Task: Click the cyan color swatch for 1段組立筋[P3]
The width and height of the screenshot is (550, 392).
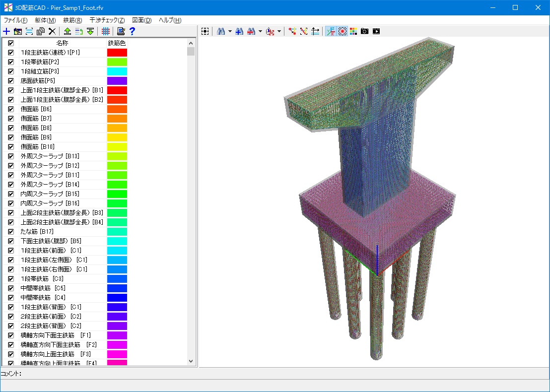Action: (117, 71)
